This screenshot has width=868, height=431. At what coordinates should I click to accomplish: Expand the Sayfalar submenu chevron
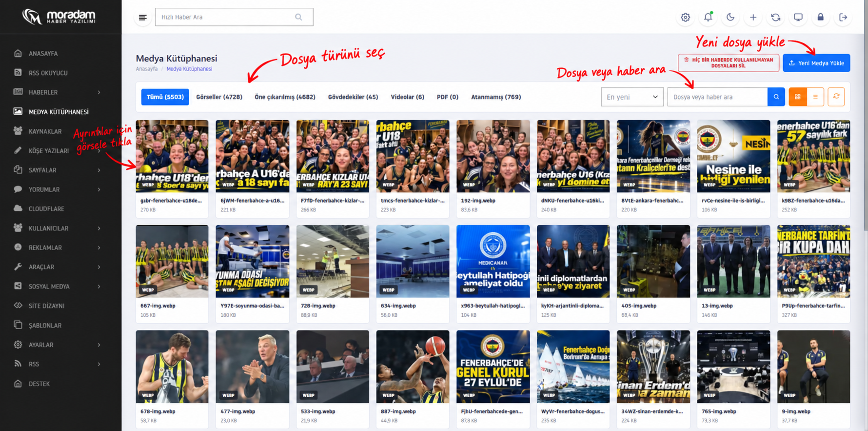coord(99,170)
